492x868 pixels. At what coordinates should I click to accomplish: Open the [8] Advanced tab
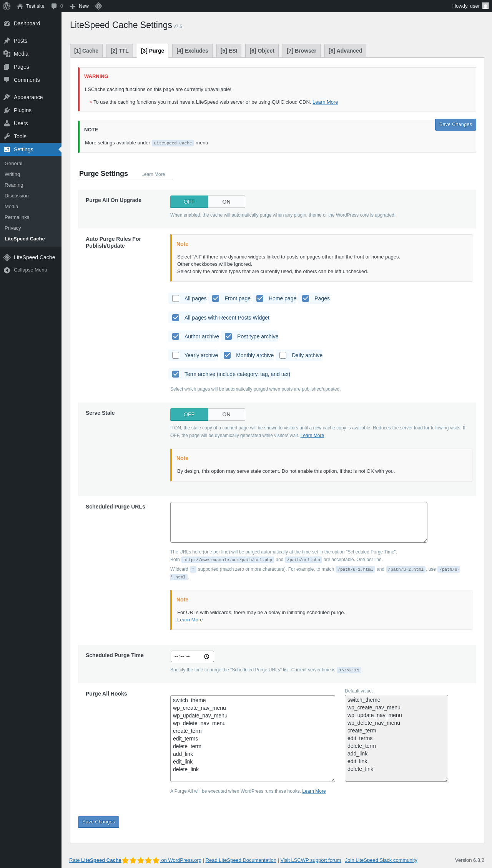pyautogui.click(x=345, y=51)
